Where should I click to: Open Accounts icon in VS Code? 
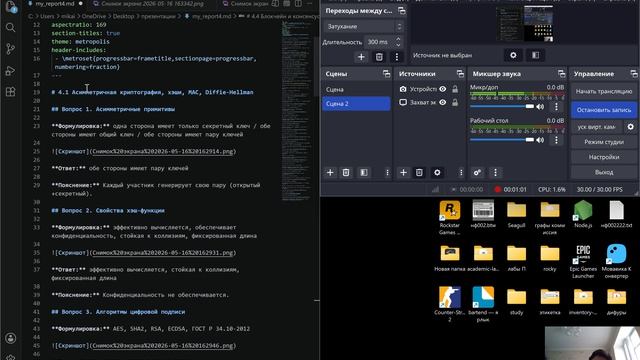click(x=11, y=338)
